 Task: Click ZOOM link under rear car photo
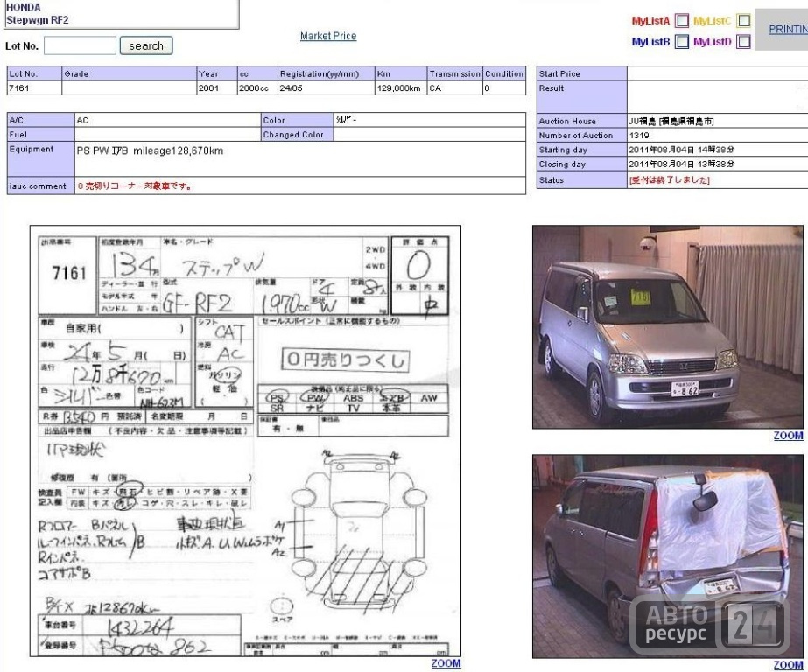point(789,665)
